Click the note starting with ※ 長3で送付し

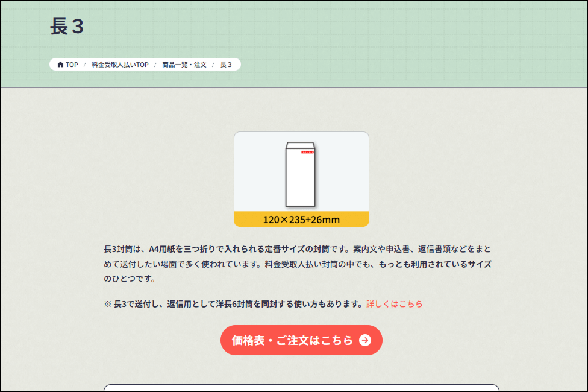tap(234, 304)
